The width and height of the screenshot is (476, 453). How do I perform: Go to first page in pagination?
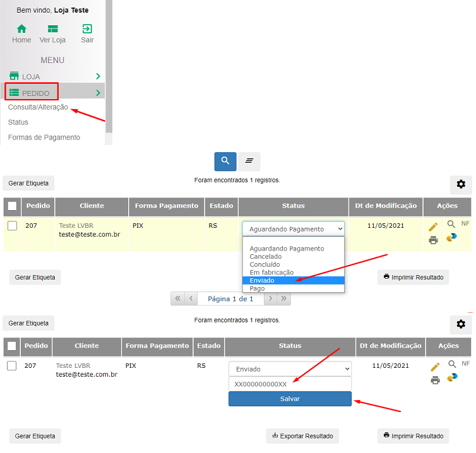click(178, 298)
